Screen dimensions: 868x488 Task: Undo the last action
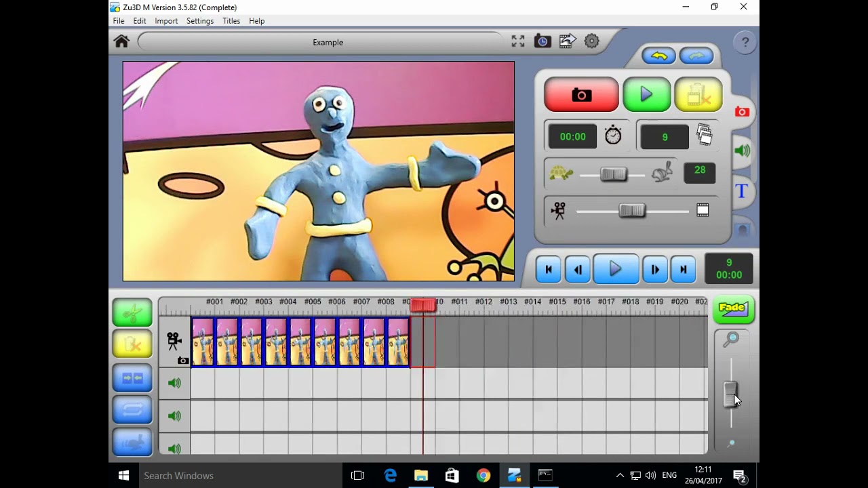coord(659,56)
